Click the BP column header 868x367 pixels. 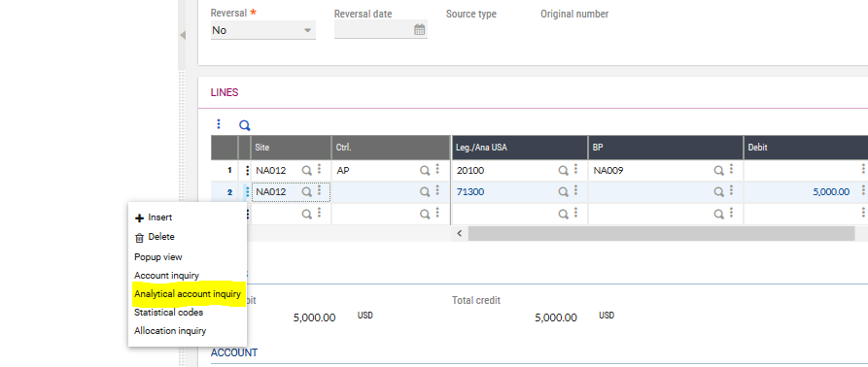tap(666, 148)
